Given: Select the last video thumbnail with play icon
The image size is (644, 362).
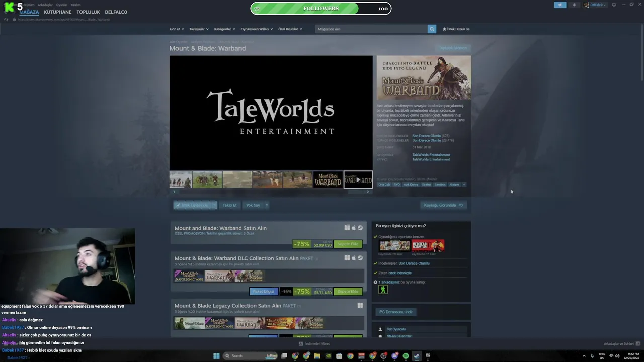Looking at the screenshot, I should coord(358,179).
